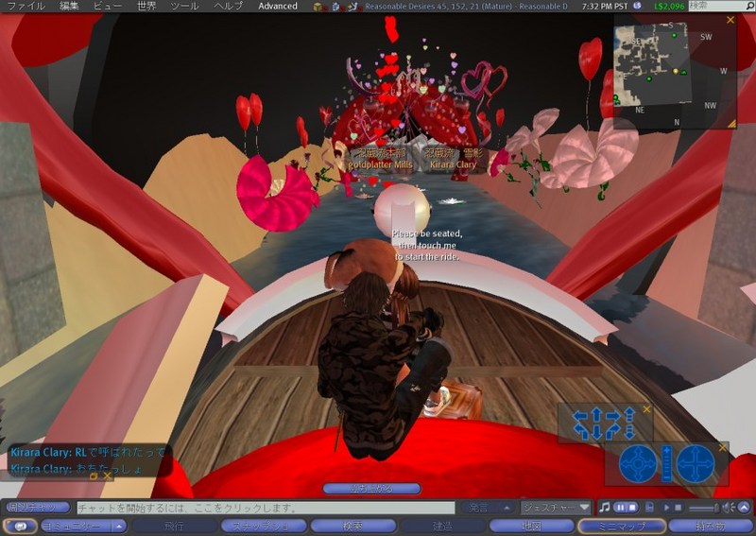Click the 建造 build button
This screenshot has height=536, width=756.
point(442,527)
